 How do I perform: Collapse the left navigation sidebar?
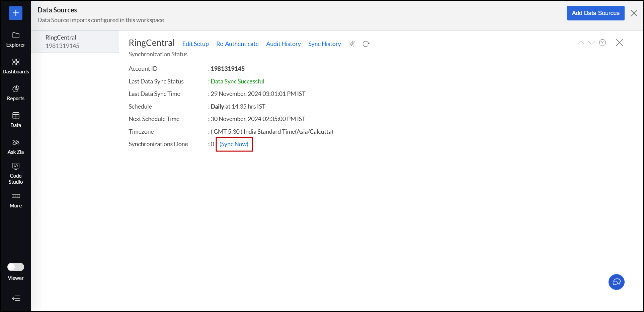15,298
